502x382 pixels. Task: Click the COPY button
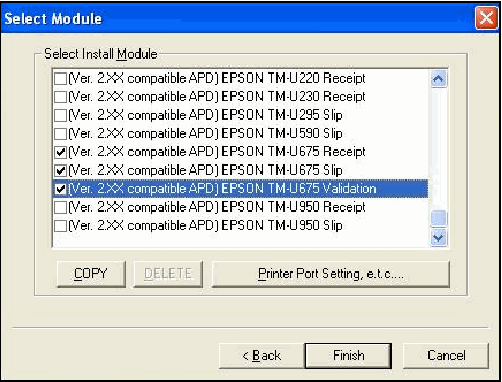[91, 274]
